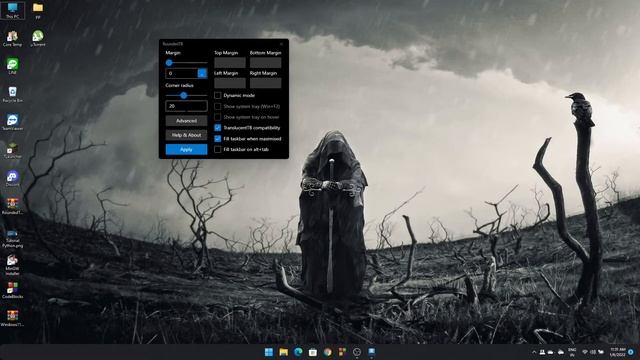This screenshot has width=640, height=360.
Task: Expand the margin box blue dropdown button
Action: 202,73
